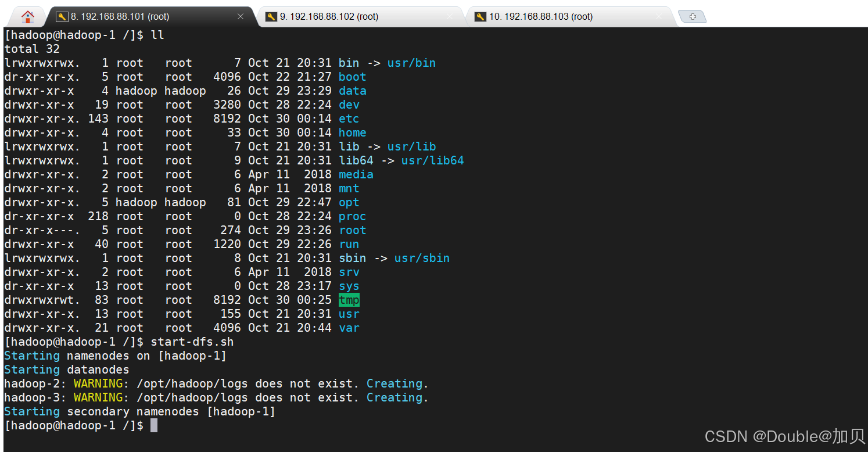Click the 'dr-xr-x---.' permissions of root
The width and height of the screenshot is (868, 452).
[x=42, y=230]
